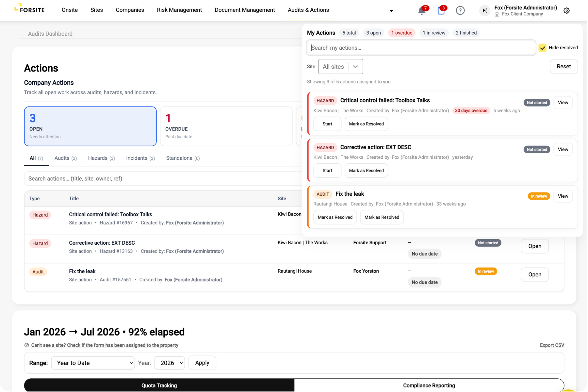The width and height of the screenshot is (588, 392).
Task: Switch to the Standalone tab
Action: (x=183, y=158)
